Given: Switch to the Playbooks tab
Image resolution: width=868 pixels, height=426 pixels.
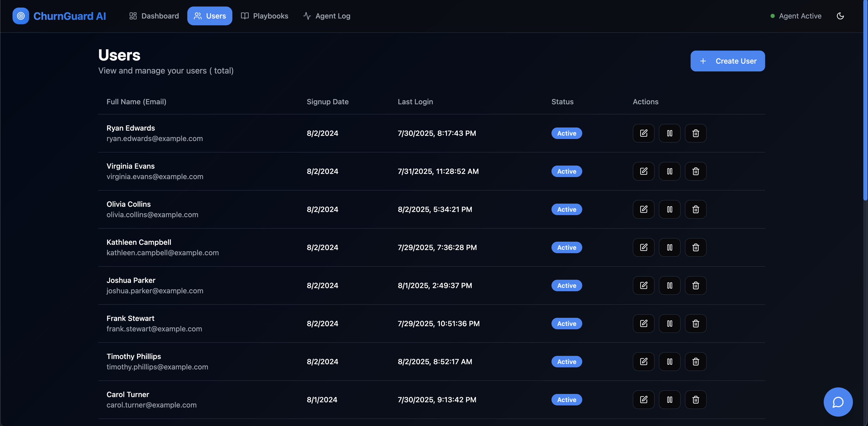Looking at the screenshot, I should tap(264, 16).
